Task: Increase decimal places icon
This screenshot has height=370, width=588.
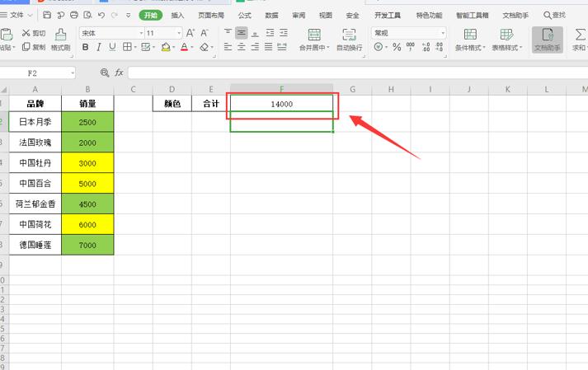Action: click(x=426, y=47)
